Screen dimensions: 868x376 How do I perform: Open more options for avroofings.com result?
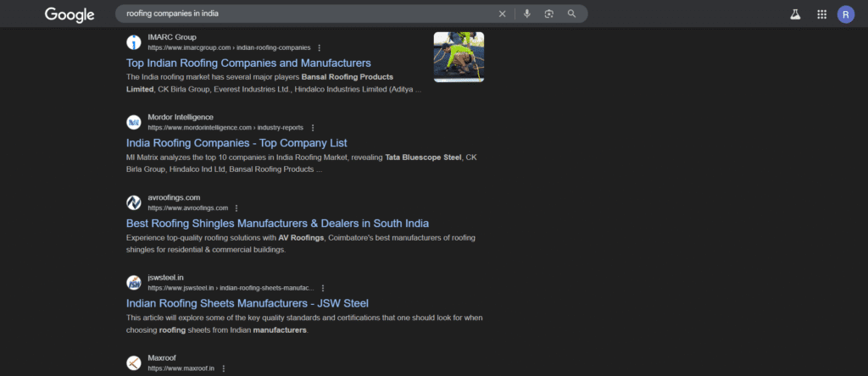pos(236,208)
